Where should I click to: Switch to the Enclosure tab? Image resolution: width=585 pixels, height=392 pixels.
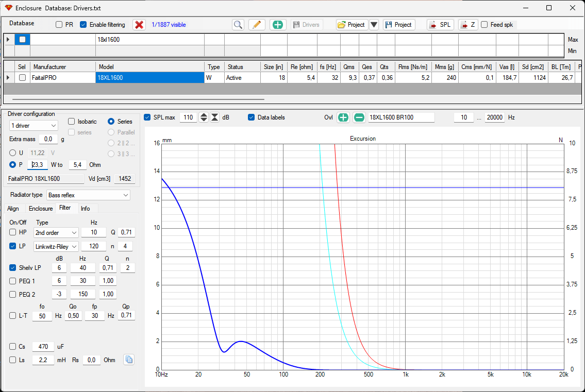(x=41, y=209)
